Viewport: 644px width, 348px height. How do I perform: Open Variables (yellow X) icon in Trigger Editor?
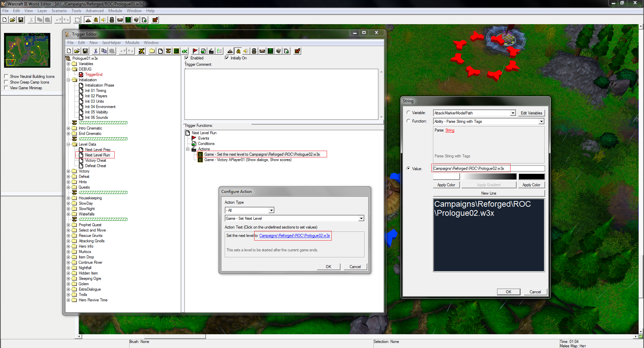(x=142, y=51)
